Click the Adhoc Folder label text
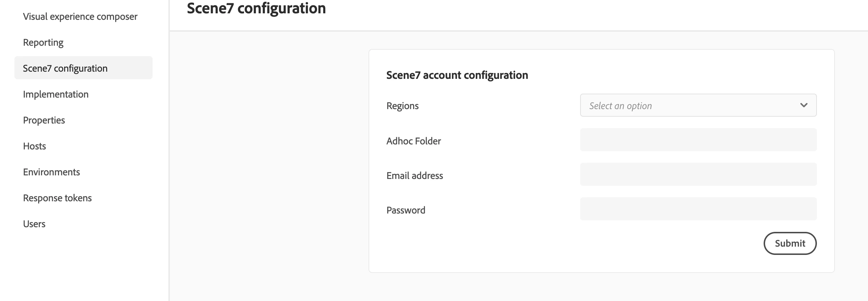The height and width of the screenshot is (301, 868). [x=413, y=141]
